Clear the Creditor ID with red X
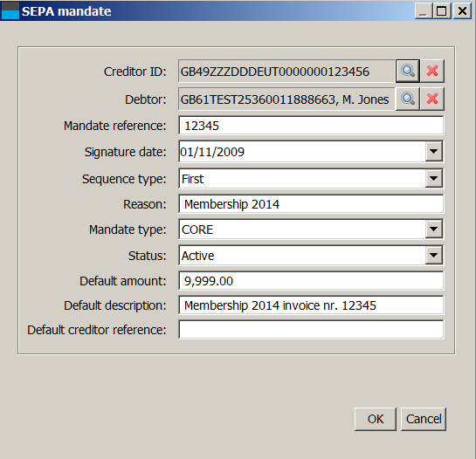Viewport: 476px width, 459px height. click(432, 71)
